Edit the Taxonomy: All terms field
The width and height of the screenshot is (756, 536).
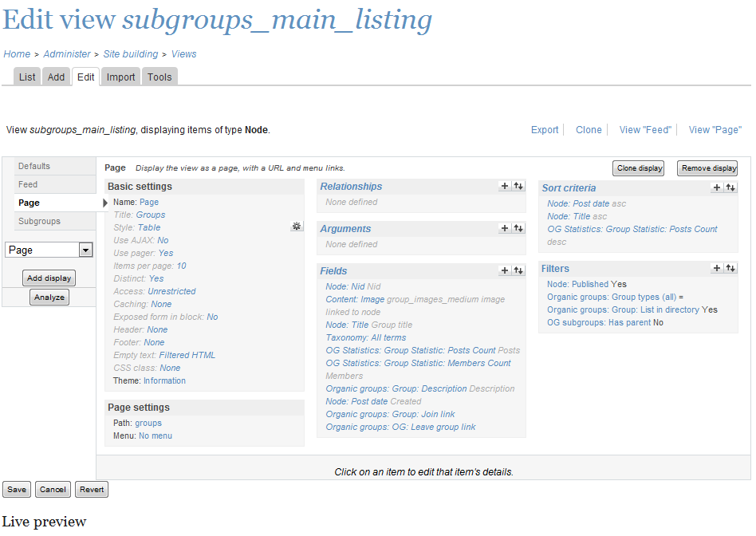[365, 337]
